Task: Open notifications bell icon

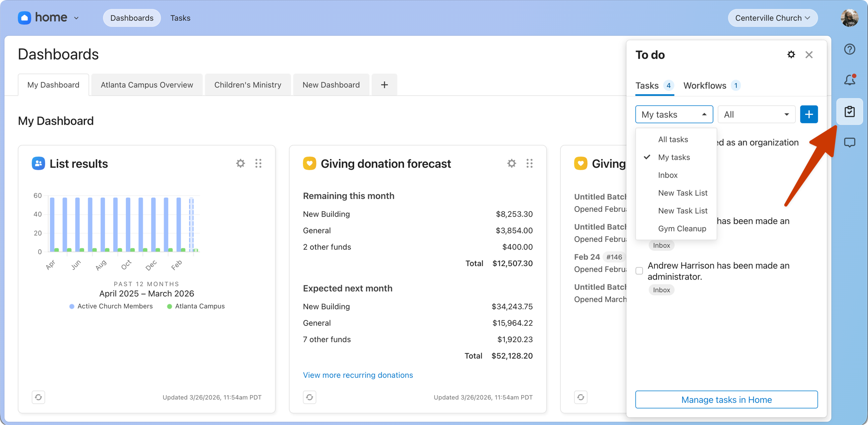Action: (x=849, y=80)
